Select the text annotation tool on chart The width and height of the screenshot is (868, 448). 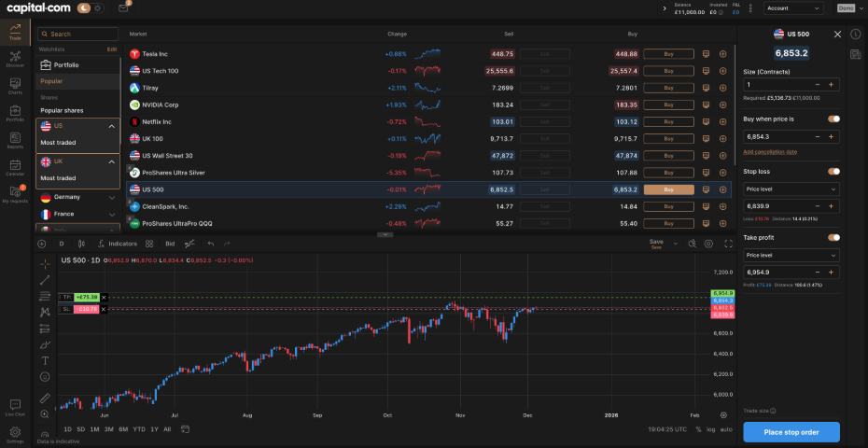click(46, 360)
